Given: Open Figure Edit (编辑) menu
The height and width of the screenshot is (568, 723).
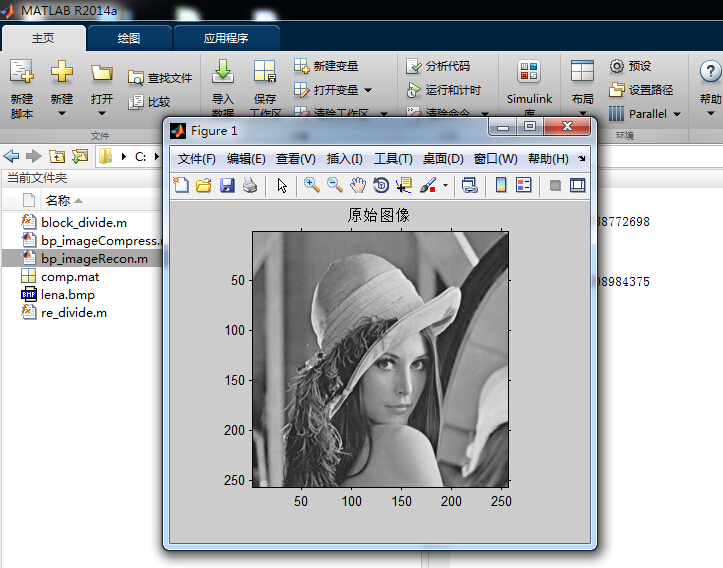Looking at the screenshot, I should click(246, 159).
